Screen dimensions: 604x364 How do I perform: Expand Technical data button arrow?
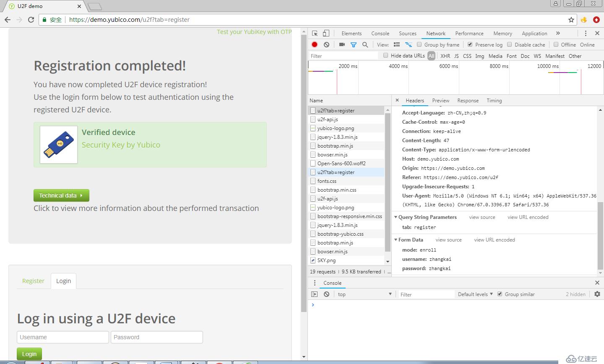tap(81, 195)
